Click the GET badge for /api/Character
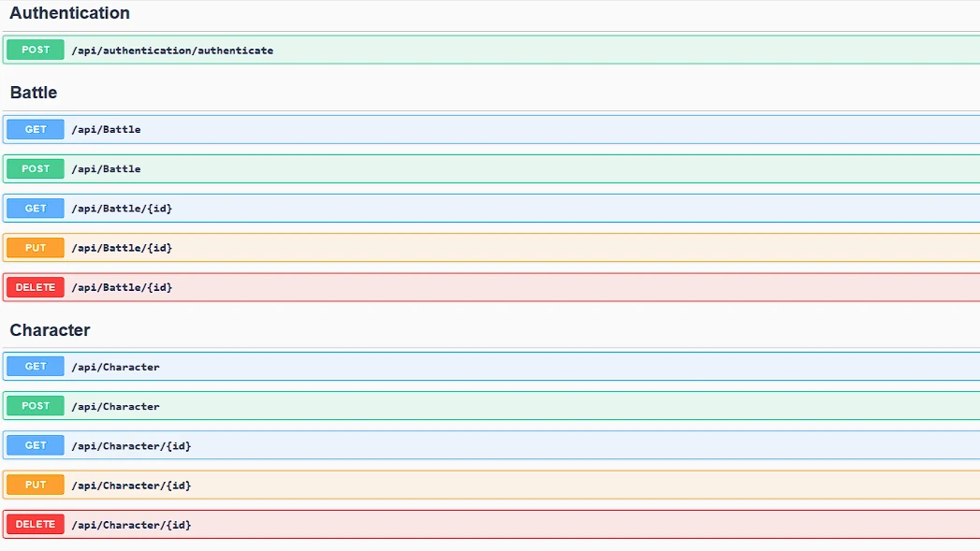The image size is (980, 551). [36, 367]
